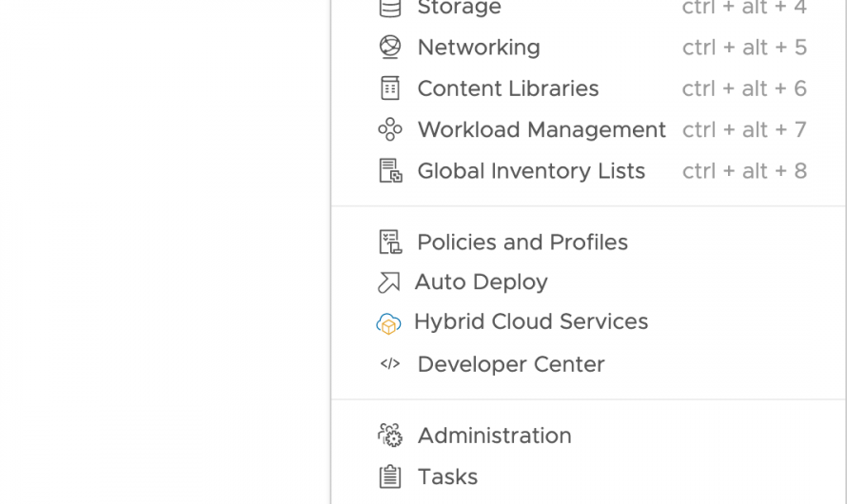This screenshot has width=847, height=504.
Task: Select Content Libraries in the menu
Action: [508, 88]
